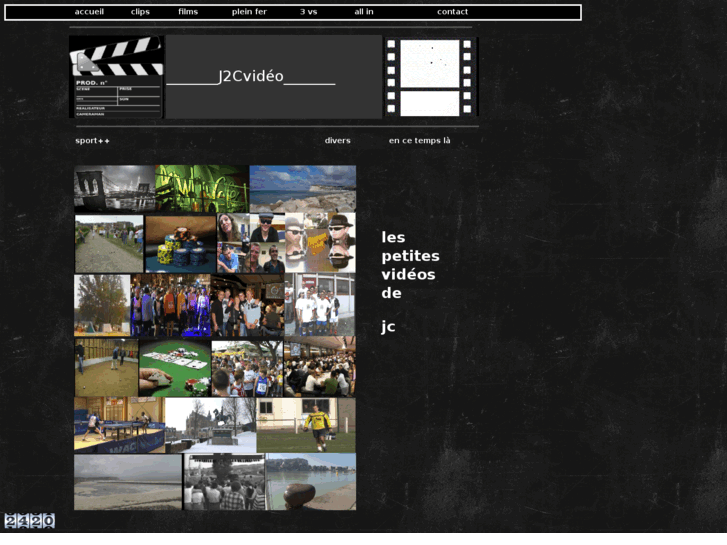
Task: Open the black and white crowd thumbnail
Action: pos(224,482)
